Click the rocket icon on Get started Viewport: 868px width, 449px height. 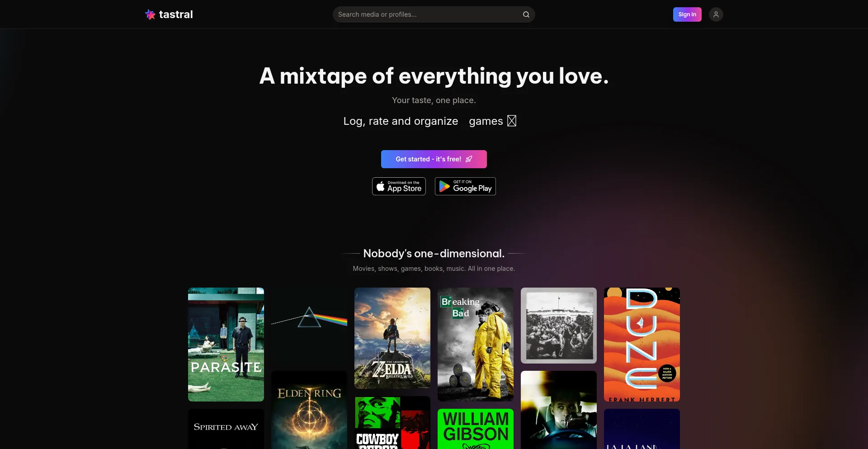[x=469, y=159]
